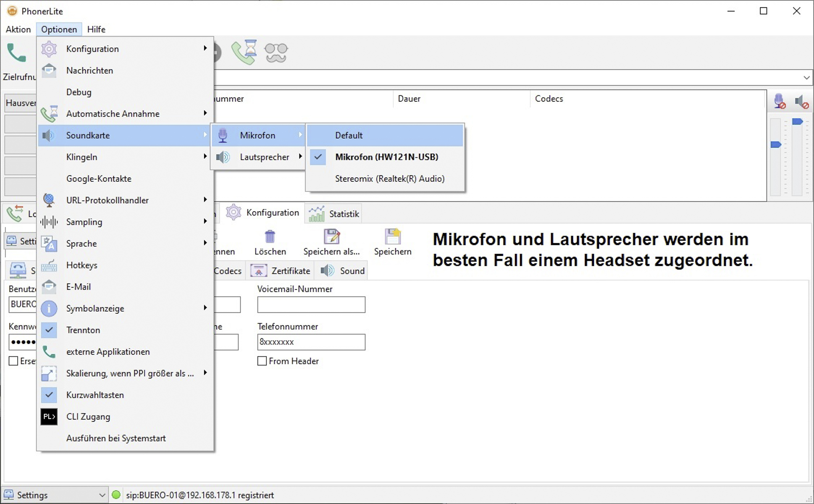
Task: Switch to the Statistik tab
Action: pos(334,214)
